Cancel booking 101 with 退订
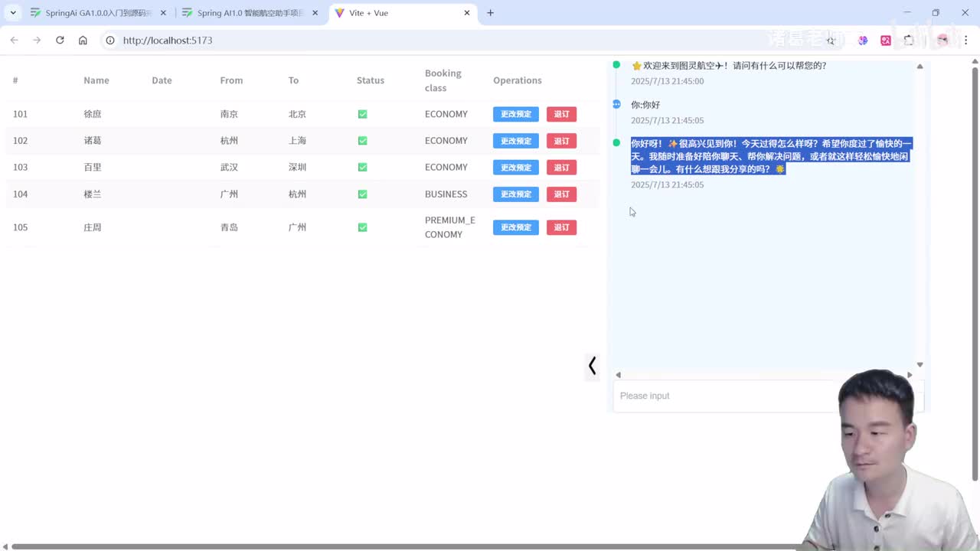The width and height of the screenshot is (980, 551). pyautogui.click(x=561, y=114)
